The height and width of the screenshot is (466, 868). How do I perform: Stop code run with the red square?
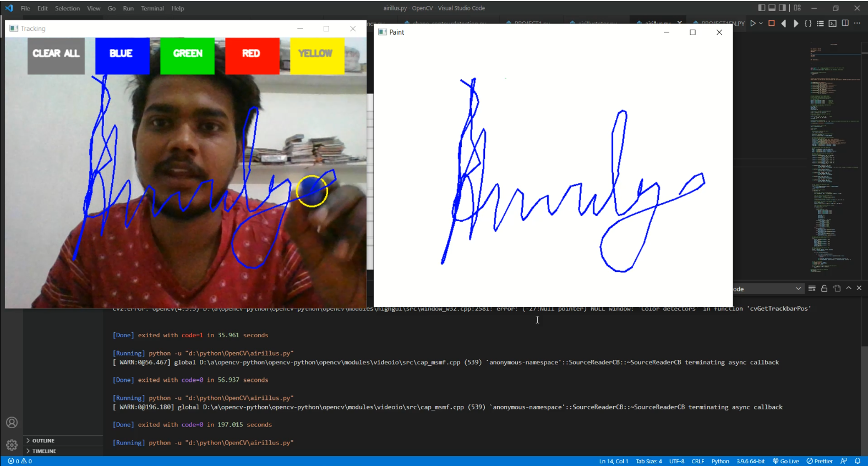coord(771,23)
